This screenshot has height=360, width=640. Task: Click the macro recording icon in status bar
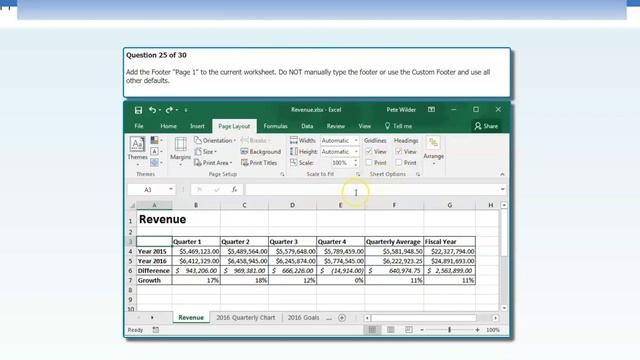coord(156,330)
